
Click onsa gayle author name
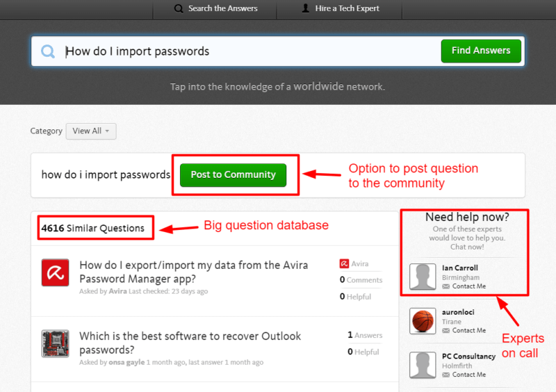[126, 362]
